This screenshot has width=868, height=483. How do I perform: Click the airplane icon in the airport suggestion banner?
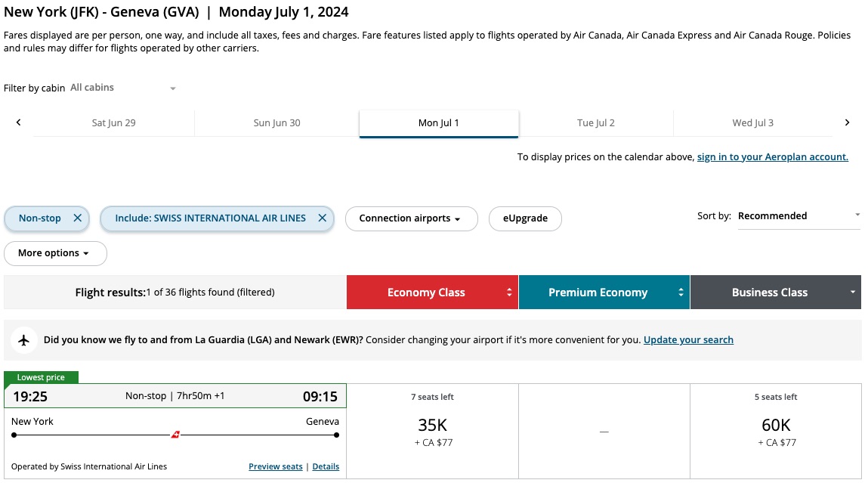[23, 339]
